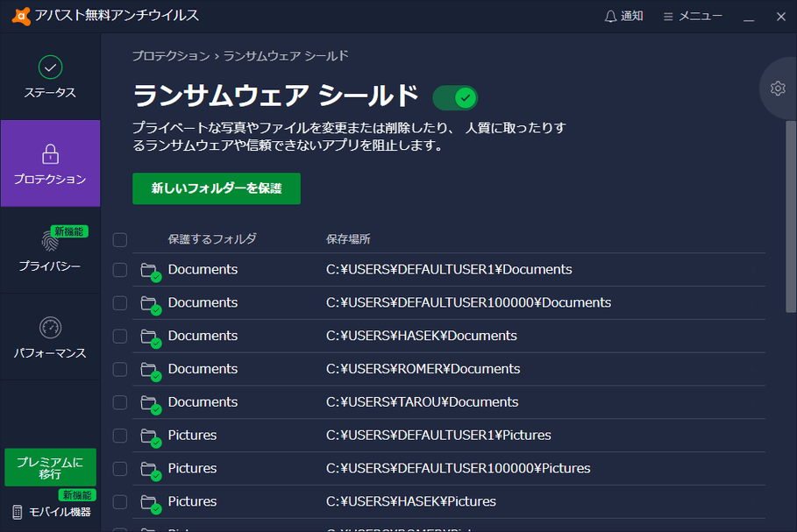Click path C:¥USERS¥DEFAULTUSER1¥Pictures
Viewport: 797px width, 532px height.
(438, 435)
